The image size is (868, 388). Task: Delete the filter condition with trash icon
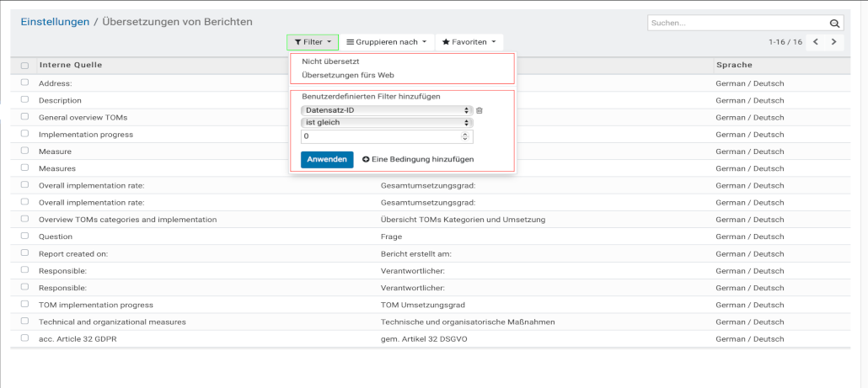[x=480, y=110]
